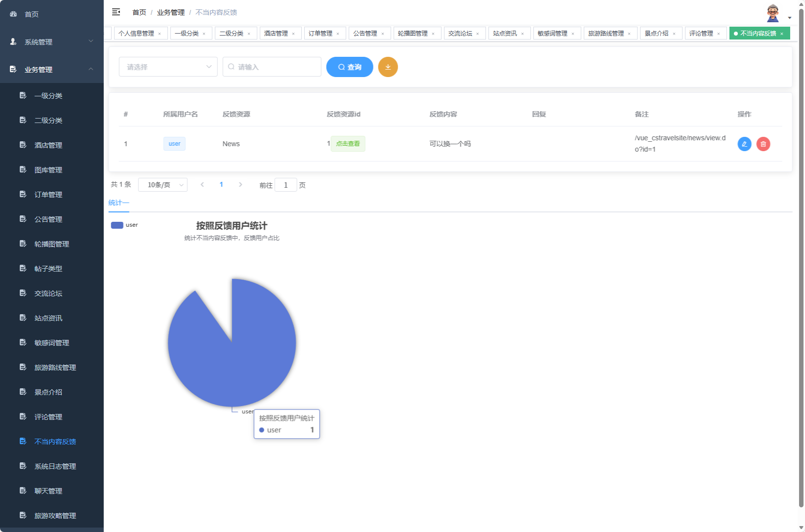
Task: Click the 请输入 search input field
Action: [272, 67]
